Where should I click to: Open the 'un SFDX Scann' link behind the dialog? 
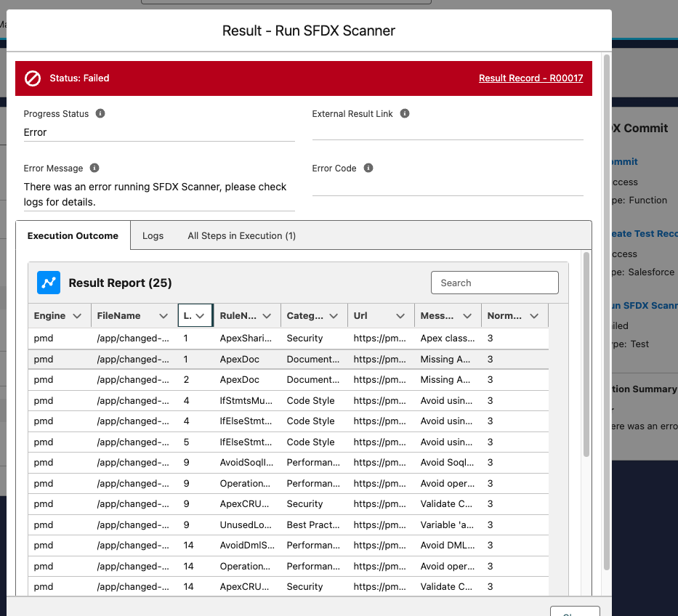pyautogui.click(x=645, y=306)
